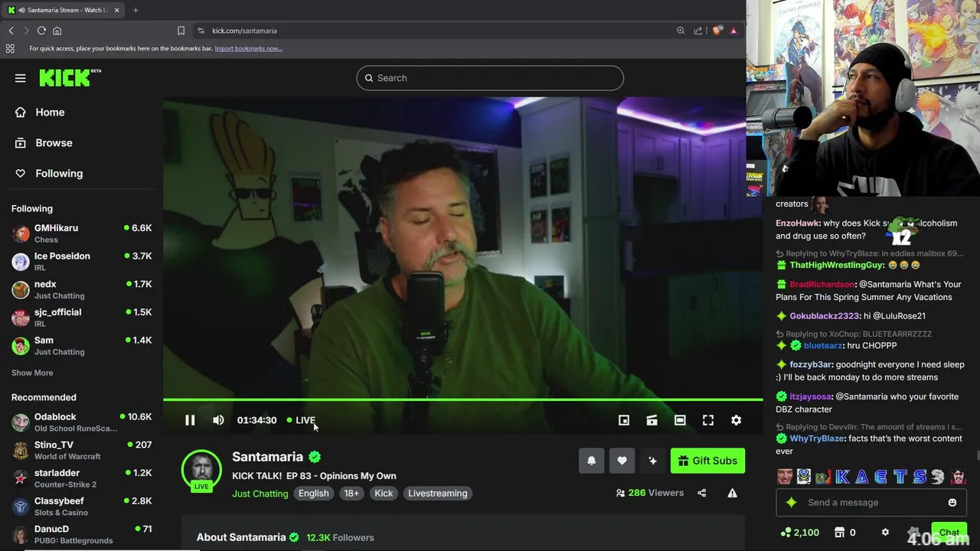980x551 pixels.
Task: Click Santamaria's live avatar
Action: point(201,469)
